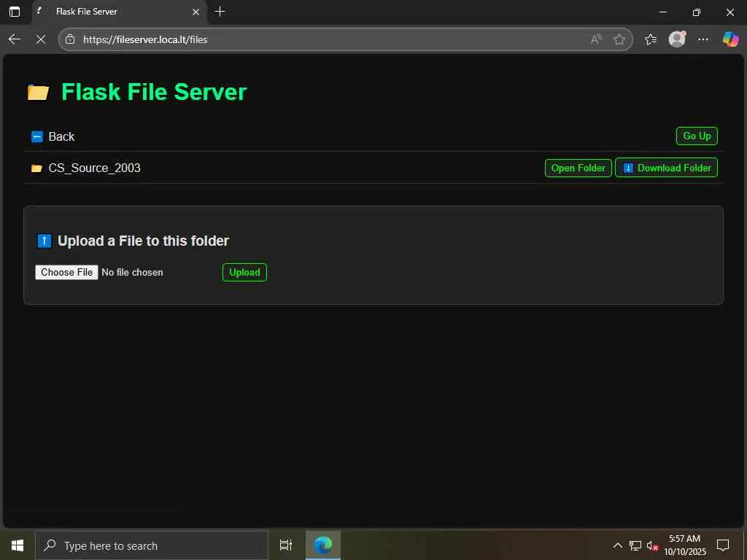This screenshot has width=747, height=560.
Task: Open Read aloud in address bar
Action: click(x=596, y=39)
